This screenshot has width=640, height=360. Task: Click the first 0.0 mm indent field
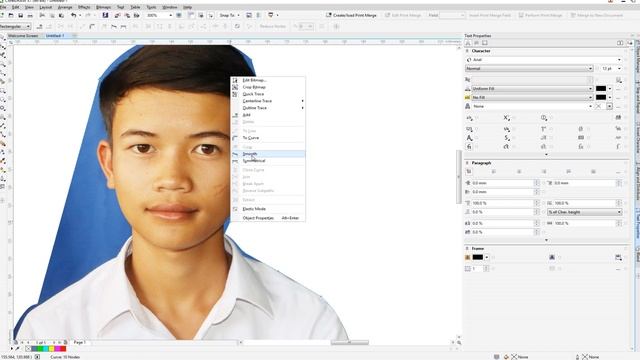[505, 183]
